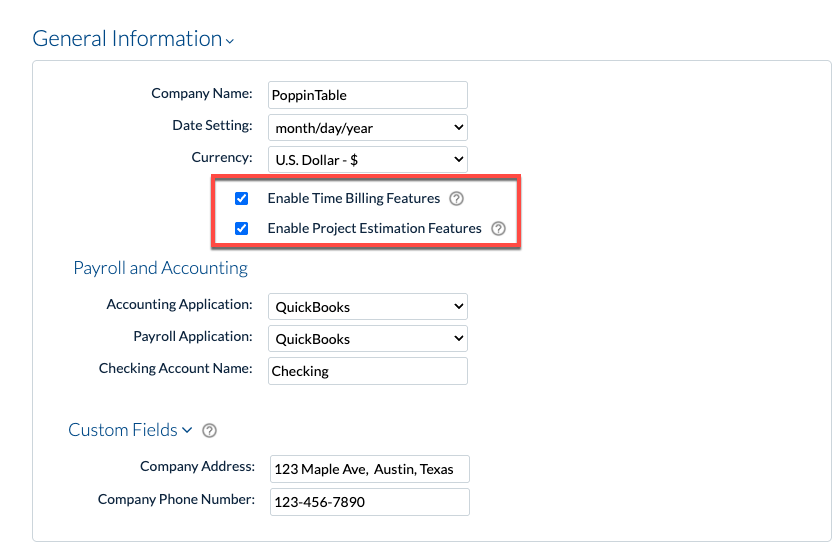Click the 'Enable Project Estimation Features' label

(374, 229)
